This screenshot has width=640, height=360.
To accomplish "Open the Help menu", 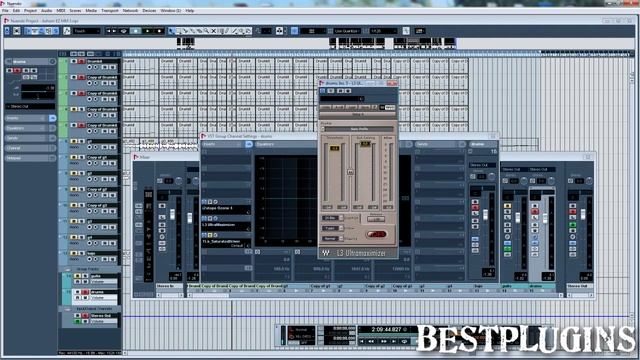I will pos(190,11).
